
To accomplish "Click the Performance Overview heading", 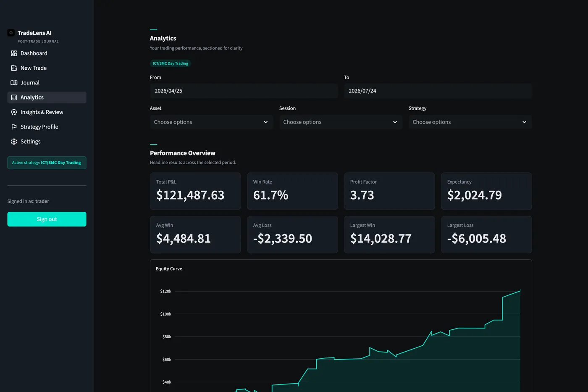I will coord(183,153).
